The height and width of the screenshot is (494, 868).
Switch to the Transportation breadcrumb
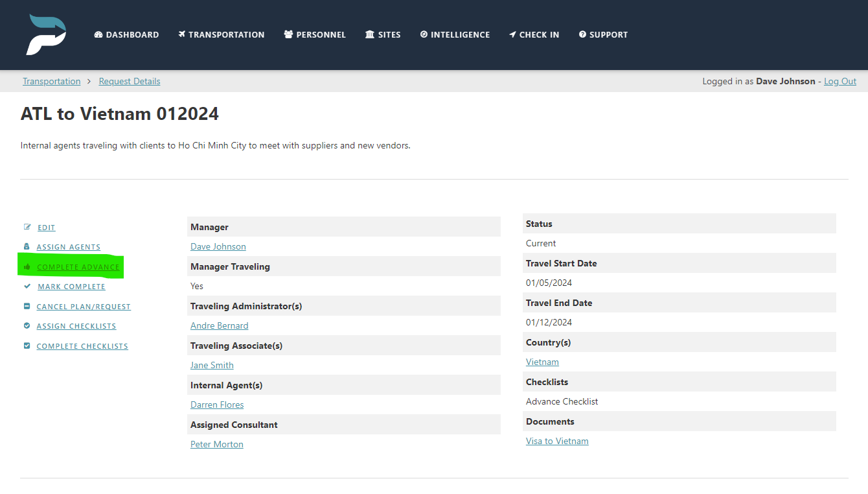(51, 81)
